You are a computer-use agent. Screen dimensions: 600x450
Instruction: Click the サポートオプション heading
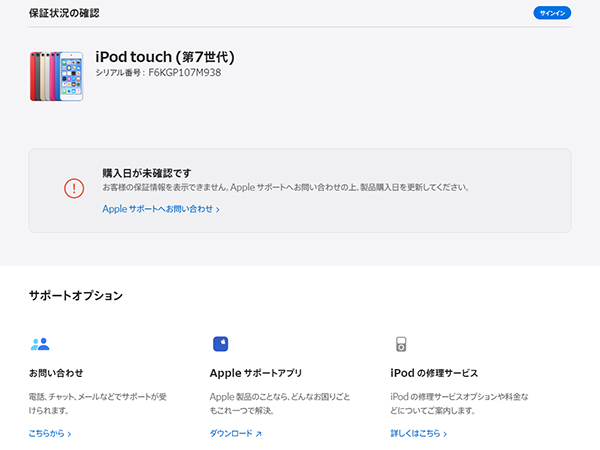(x=76, y=295)
